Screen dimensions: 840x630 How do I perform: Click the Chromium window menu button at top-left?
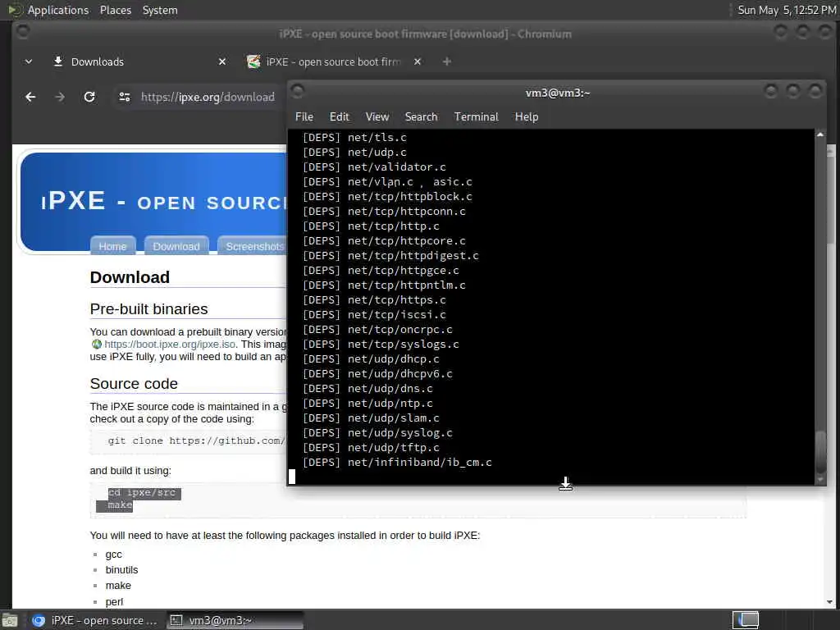(22, 33)
